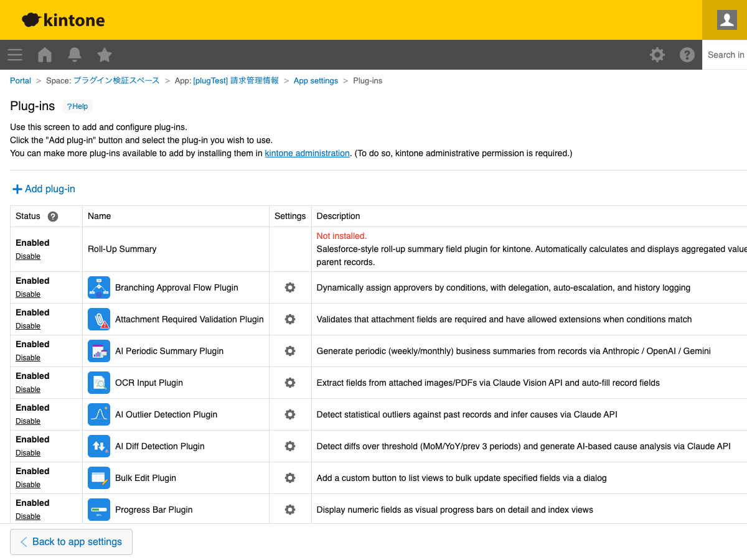Disable the AI Periodic Summary Plugin
This screenshot has width=747, height=560.
click(28, 358)
